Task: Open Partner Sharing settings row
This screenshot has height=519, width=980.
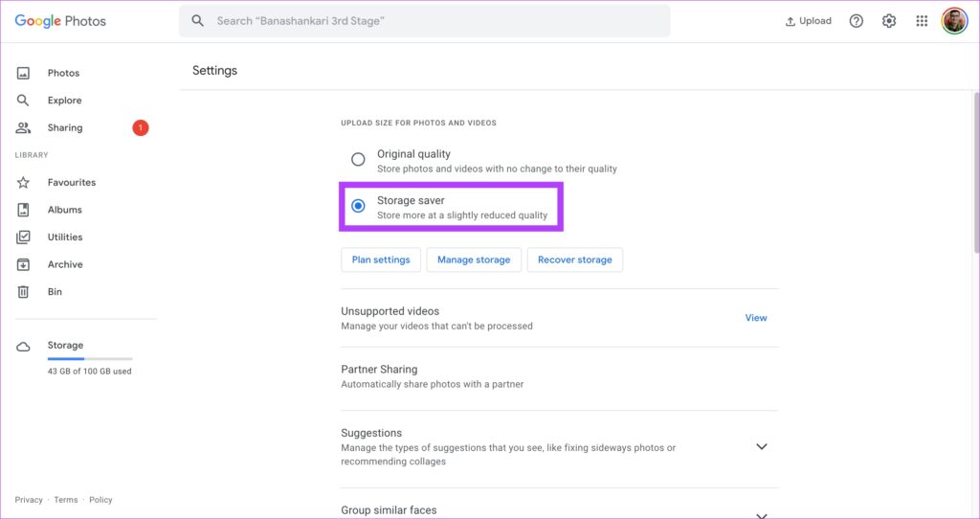Action: click(x=559, y=376)
